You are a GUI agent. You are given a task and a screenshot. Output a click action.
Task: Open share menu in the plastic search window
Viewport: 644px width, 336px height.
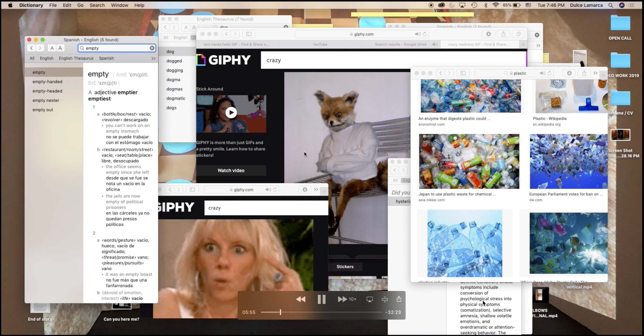[x=584, y=73]
